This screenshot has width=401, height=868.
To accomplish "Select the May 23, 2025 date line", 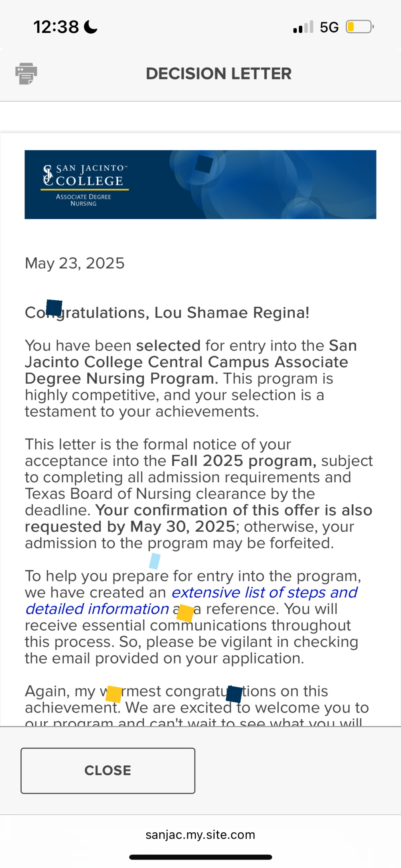I will point(75,263).
